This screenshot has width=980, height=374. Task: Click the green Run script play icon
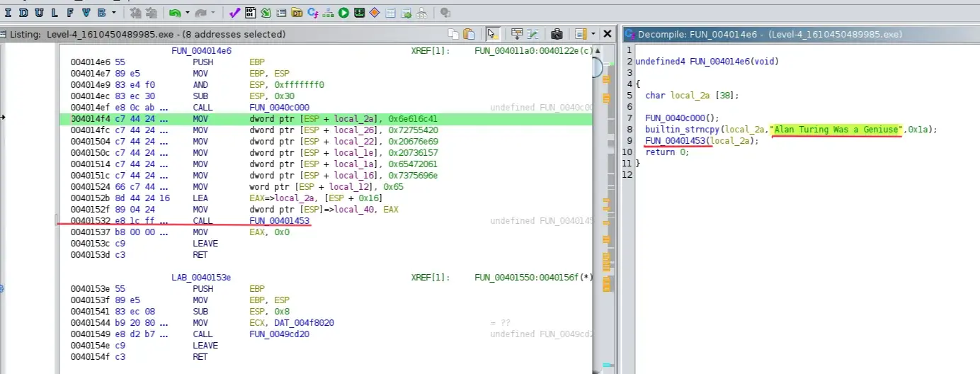click(343, 13)
